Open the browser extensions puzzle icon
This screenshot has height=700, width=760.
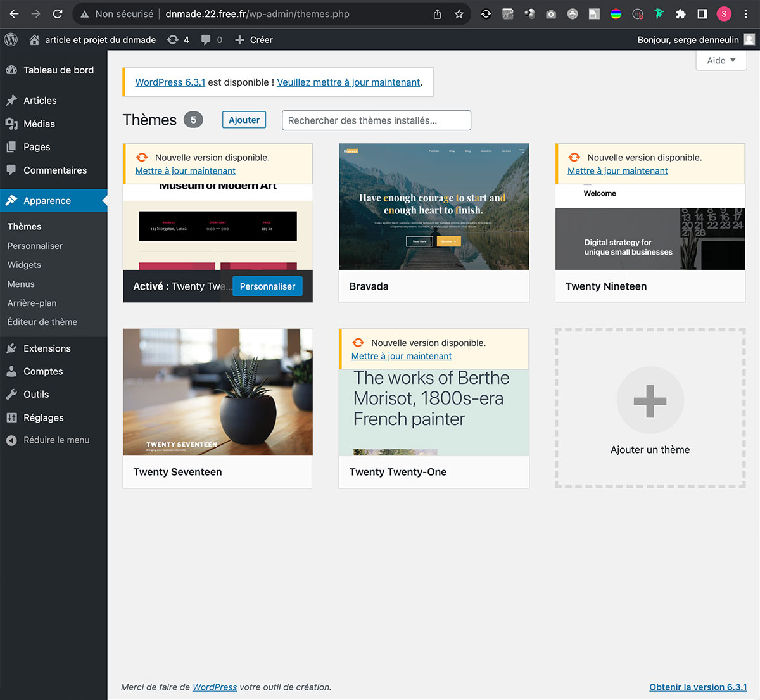tap(681, 14)
